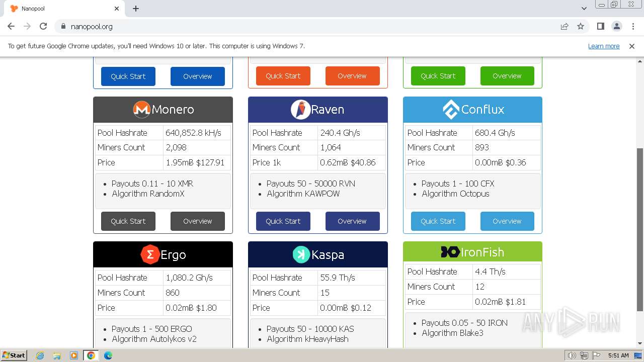Screen dimensions: 644x362
Task: Click the Action Center flag icon
Action: [595, 355]
